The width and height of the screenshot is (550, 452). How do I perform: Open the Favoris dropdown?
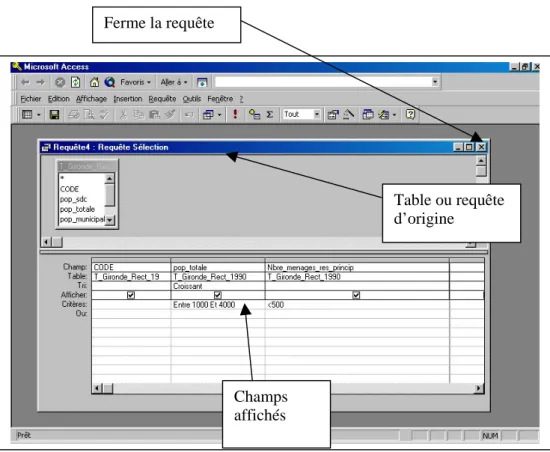(x=135, y=82)
